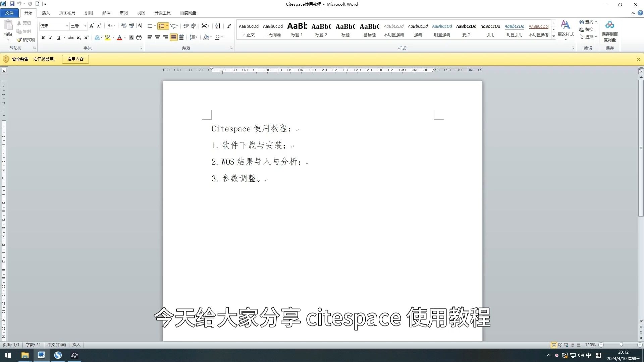Click the clear formatting eraser icon
644x362 pixels.
124,26
